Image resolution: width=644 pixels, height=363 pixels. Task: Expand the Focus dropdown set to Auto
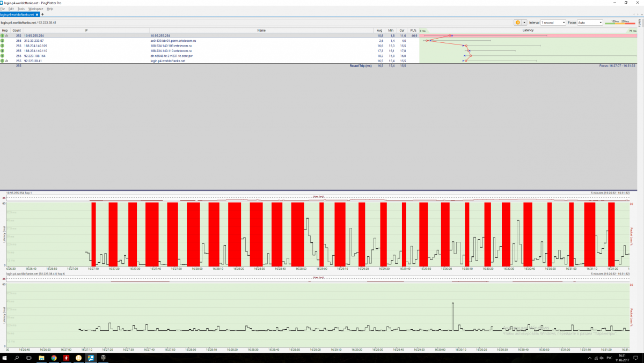click(x=589, y=23)
